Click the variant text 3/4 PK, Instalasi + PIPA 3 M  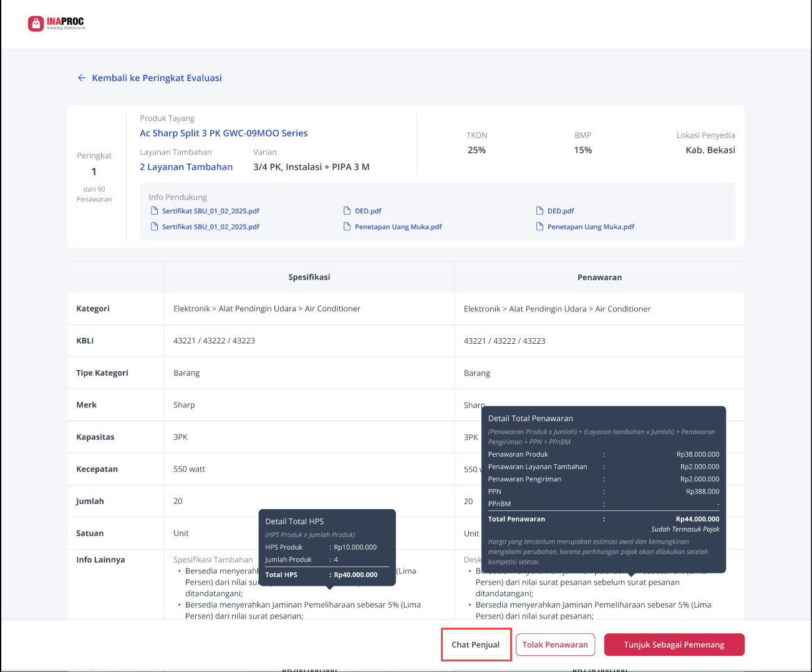pos(311,167)
